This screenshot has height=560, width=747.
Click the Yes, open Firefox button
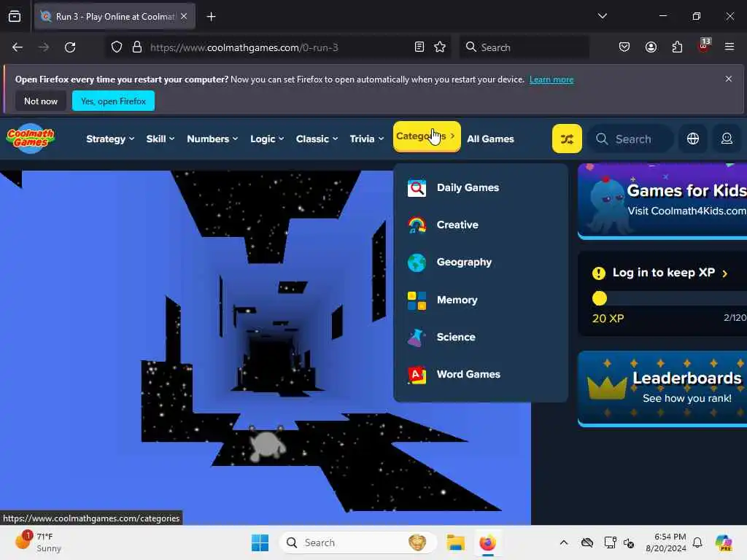[x=113, y=101]
